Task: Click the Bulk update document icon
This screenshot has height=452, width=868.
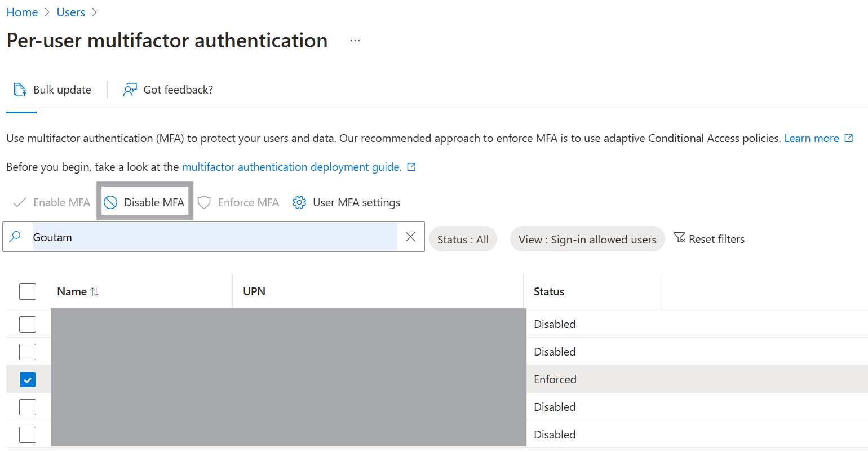Action: tap(20, 90)
